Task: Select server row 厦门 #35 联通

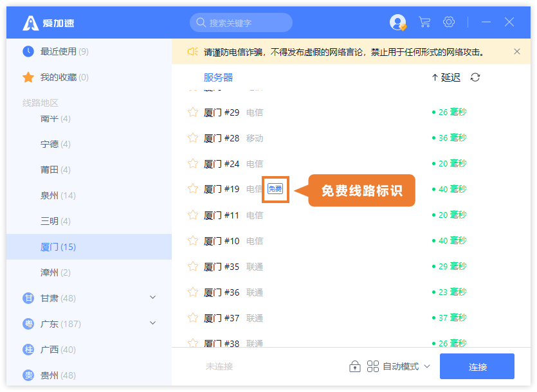Action: pos(351,266)
